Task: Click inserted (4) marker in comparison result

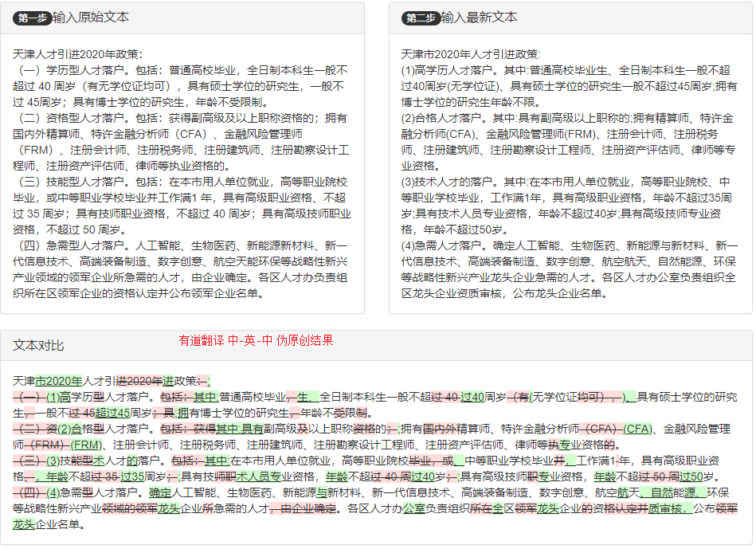Action: click(x=53, y=492)
